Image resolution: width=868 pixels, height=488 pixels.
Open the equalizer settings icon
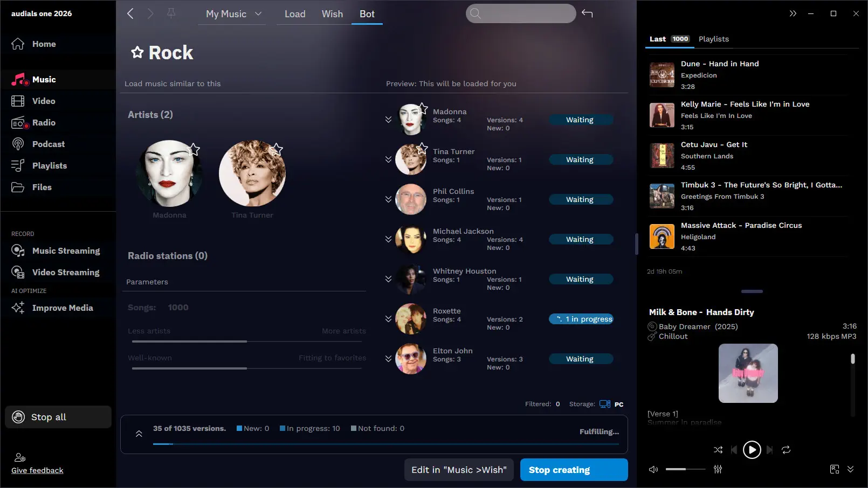(718, 469)
